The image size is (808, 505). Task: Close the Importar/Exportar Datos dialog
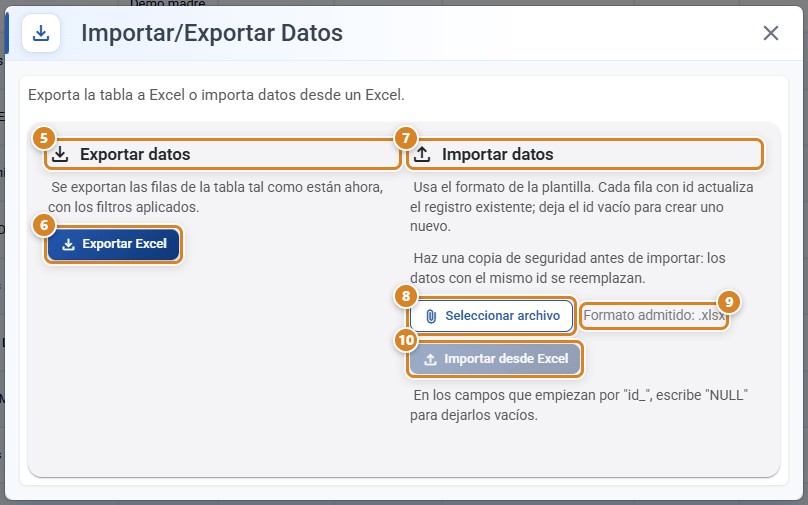[770, 33]
